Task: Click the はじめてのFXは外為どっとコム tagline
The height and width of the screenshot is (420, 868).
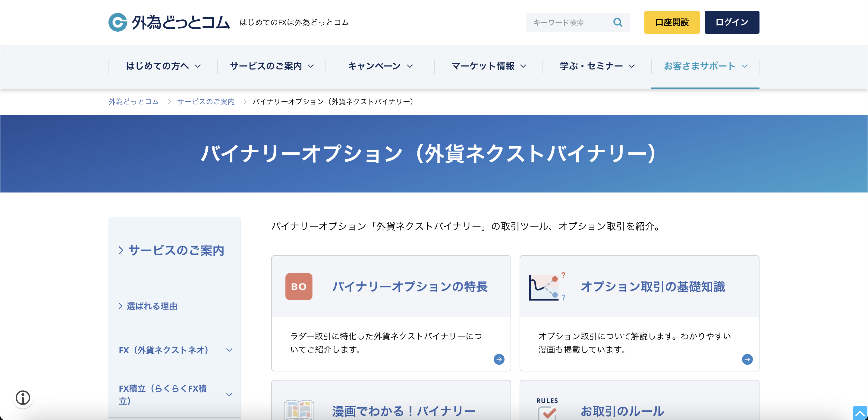Action: pos(294,22)
